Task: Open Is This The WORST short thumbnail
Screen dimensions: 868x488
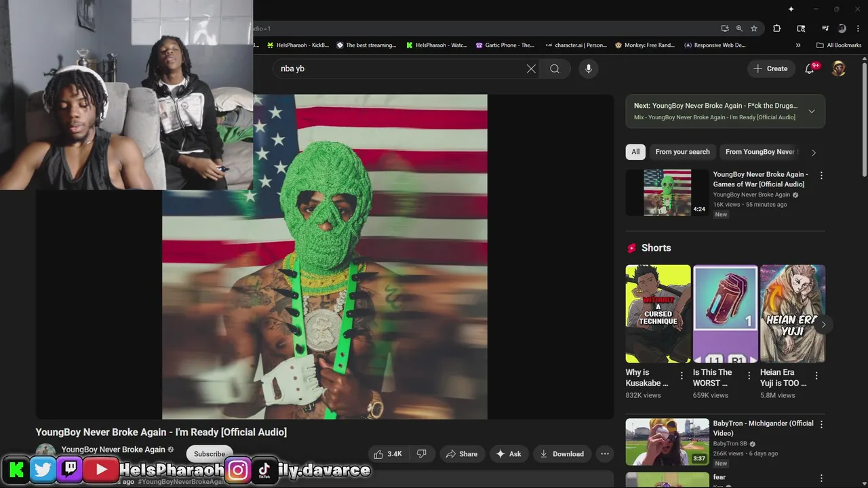Action: pos(725,314)
